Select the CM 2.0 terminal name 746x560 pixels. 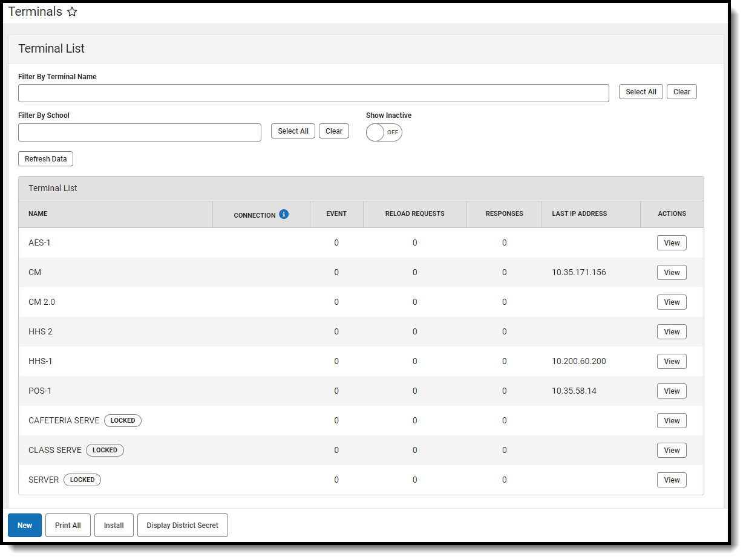click(42, 302)
